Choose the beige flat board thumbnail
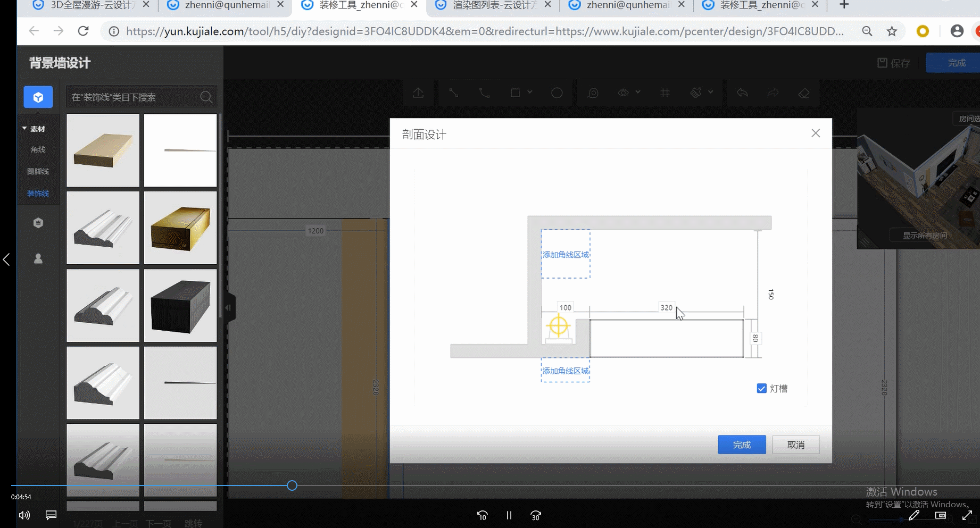The image size is (980, 528). click(x=103, y=150)
